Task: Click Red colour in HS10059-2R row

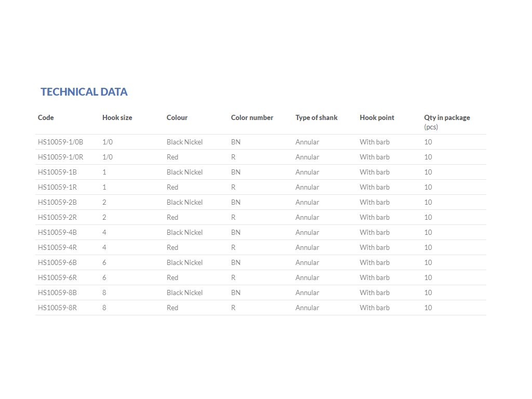Action: (172, 218)
